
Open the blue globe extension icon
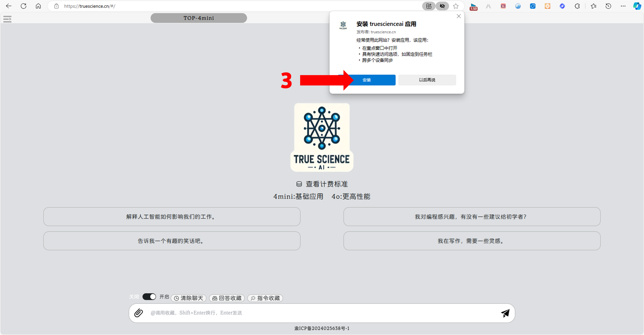click(x=518, y=6)
